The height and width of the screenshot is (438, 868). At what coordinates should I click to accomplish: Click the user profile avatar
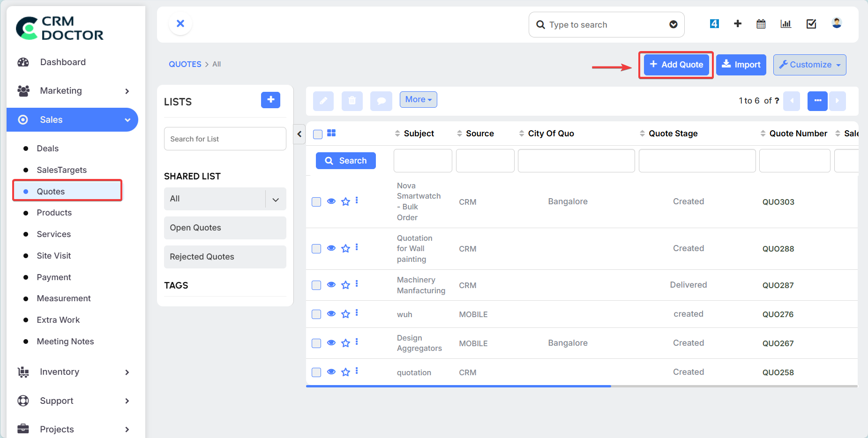836,23
